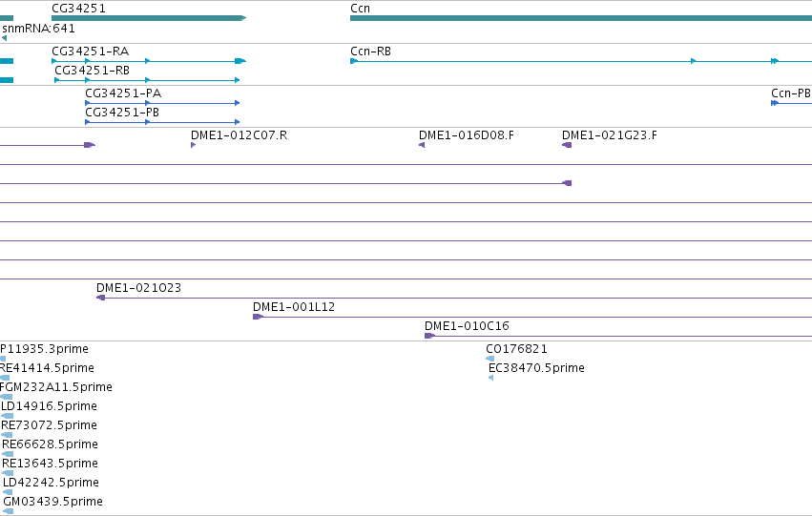Viewport: 812px width, 516px height.
Task: Click the Ccn gene name label
Action: coord(361,9)
